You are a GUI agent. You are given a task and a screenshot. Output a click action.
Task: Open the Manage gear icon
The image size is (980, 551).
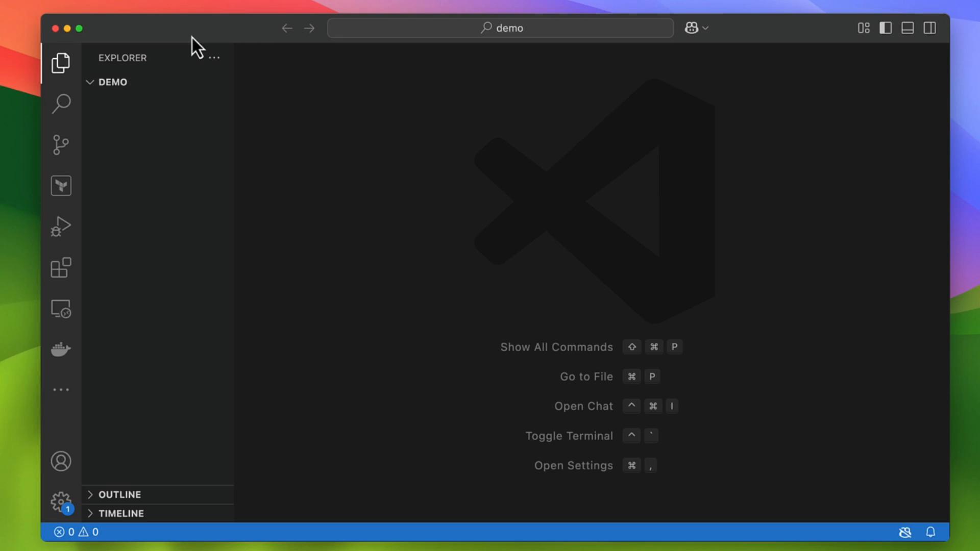pyautogui.click(x=61, y=502)
